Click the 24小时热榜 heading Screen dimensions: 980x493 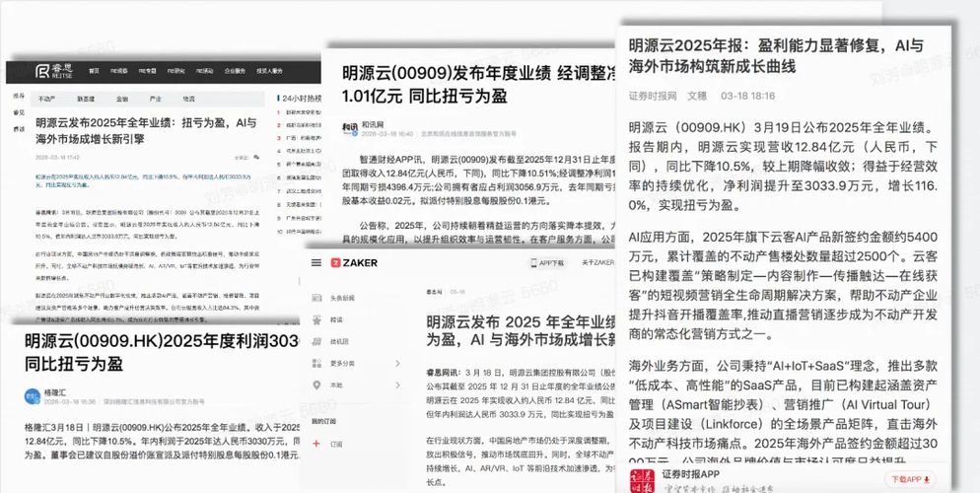pyautogui.click(x=302, y=98)
